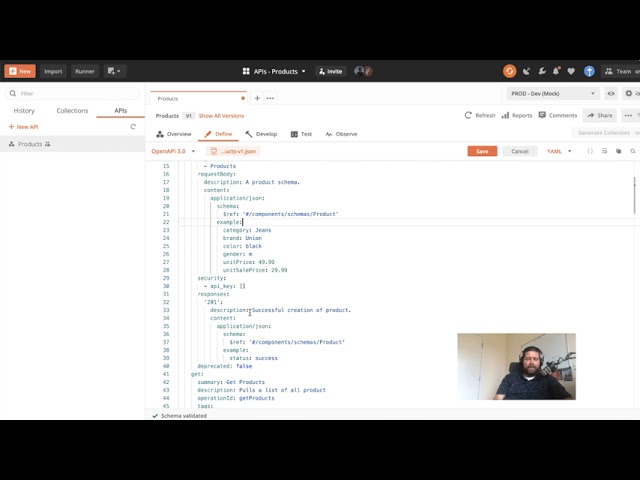Viewport: 640px width, 480px height.
Task: Open the new window dropdown beside Runner
Action: (x=114, y=71)
